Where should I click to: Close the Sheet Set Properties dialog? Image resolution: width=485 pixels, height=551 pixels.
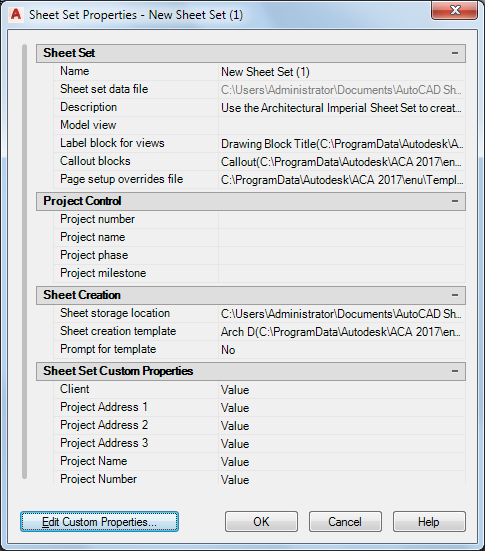[454, 11]
